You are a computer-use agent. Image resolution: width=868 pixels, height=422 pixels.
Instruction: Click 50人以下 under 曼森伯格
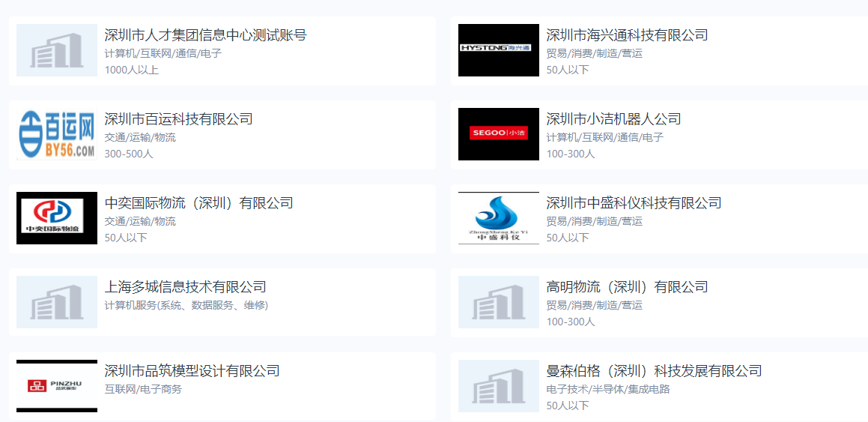(x=568, y=406)
